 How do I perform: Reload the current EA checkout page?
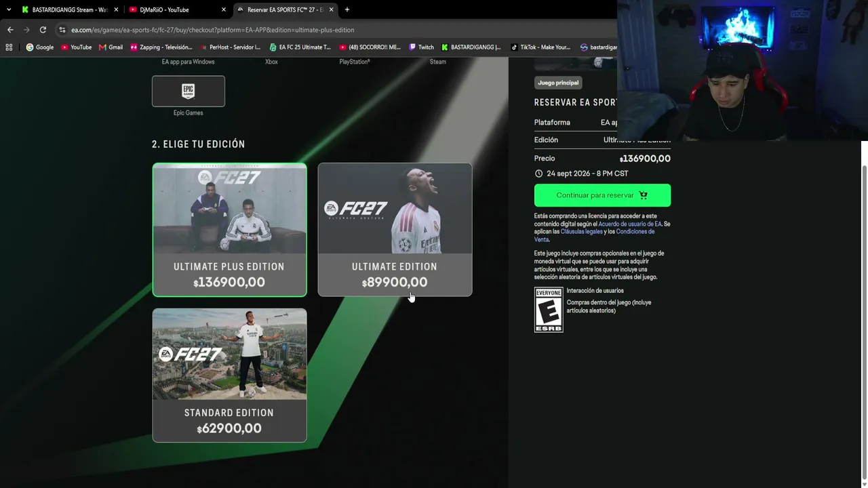(x=43, y=30)
